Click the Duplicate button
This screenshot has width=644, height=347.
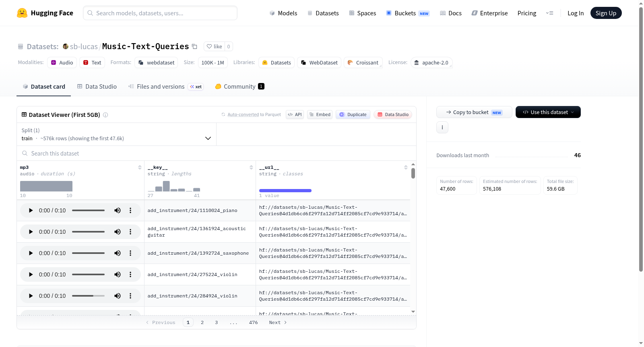coord(353,114)
